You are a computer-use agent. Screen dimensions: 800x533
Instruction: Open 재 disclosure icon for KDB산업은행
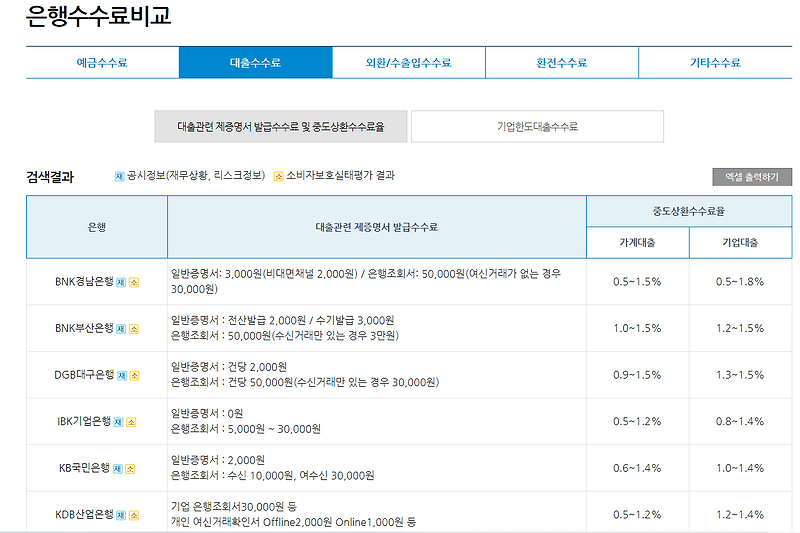(x=121, y=515)
